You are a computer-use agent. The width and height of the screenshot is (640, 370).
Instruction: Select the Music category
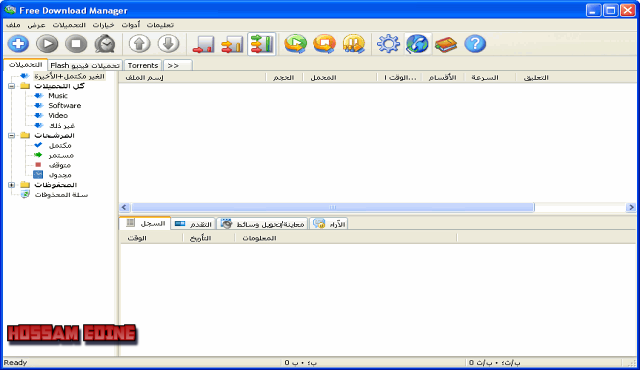click(58, 96)
